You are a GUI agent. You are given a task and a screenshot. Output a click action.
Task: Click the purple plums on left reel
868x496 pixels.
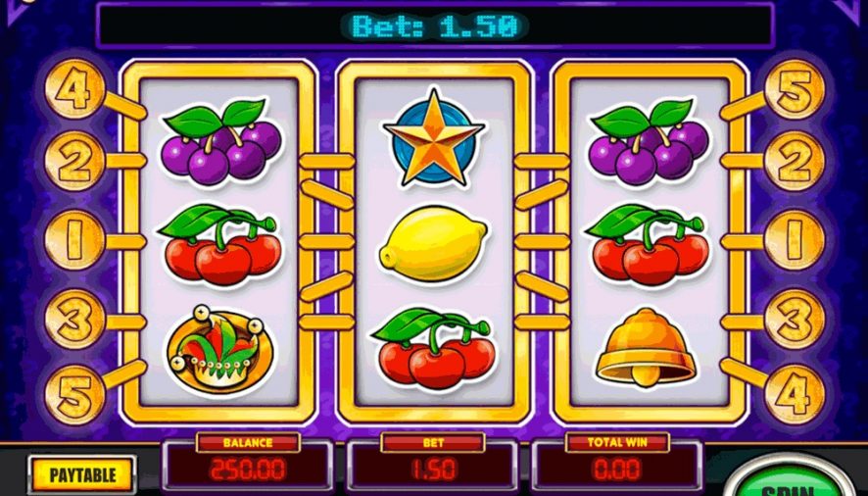221,142
